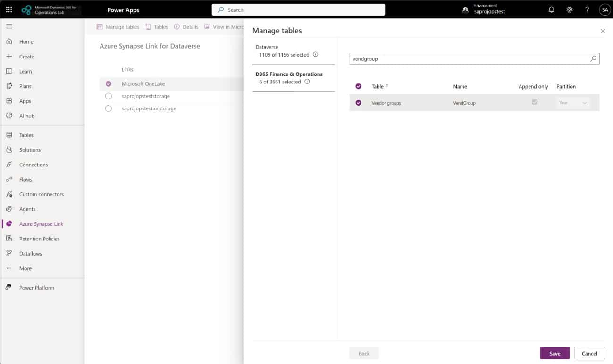Click the Save button
This screenshot has height=364, width=613.
pos(554,353)
